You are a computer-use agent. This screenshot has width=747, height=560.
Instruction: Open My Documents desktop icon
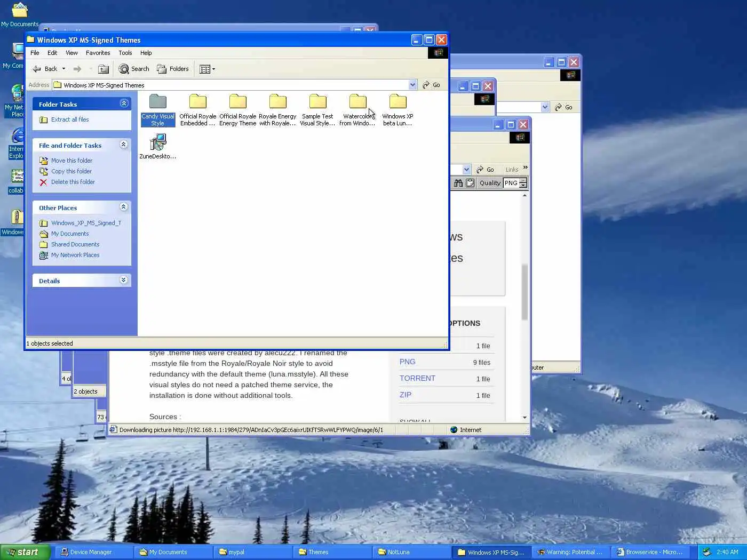click(19, 15)
